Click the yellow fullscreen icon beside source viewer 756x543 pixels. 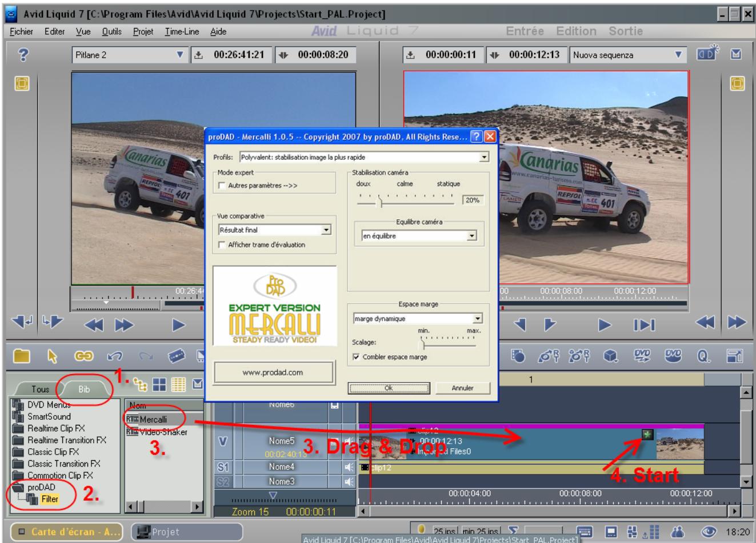point(22,84)
